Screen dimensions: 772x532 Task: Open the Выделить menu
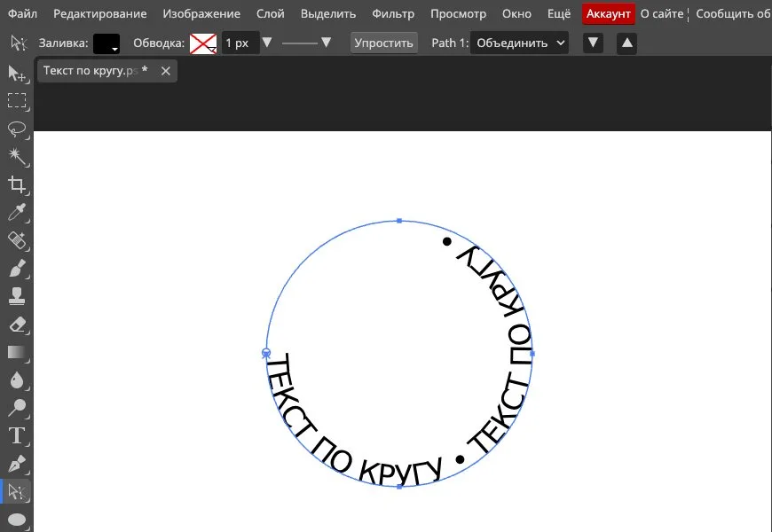tap(328, 14)
